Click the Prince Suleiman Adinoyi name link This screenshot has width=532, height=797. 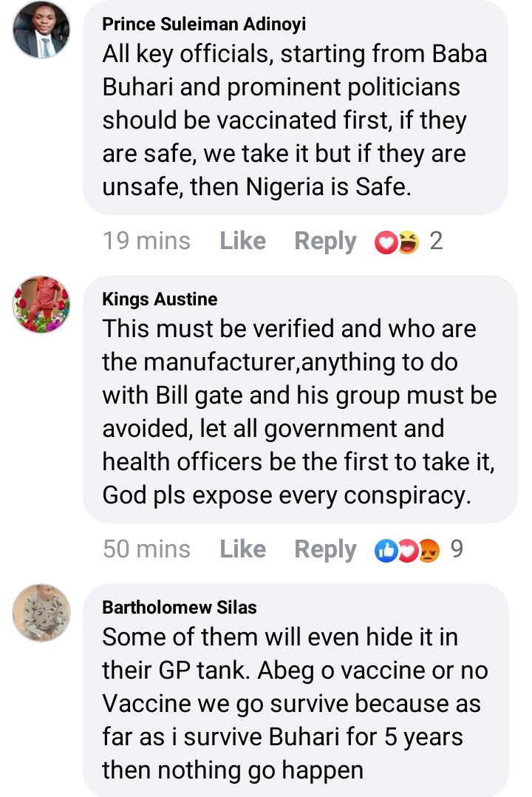pyautogui.click(x=204, y=24)
